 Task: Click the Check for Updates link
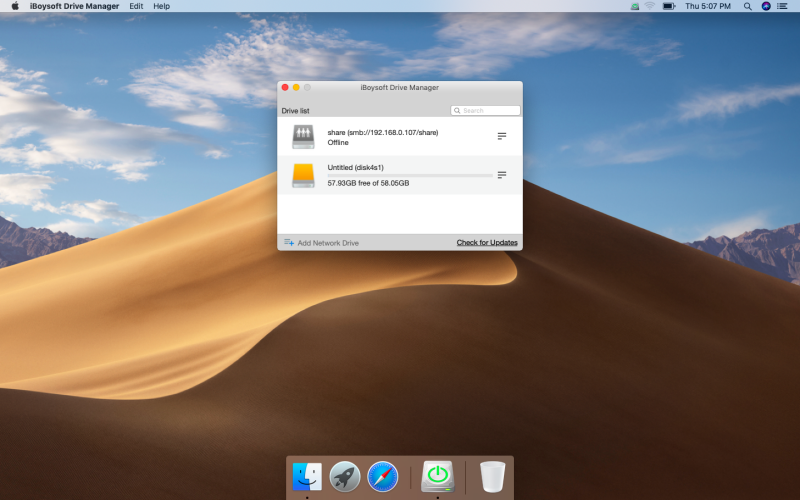pos(487,243)
